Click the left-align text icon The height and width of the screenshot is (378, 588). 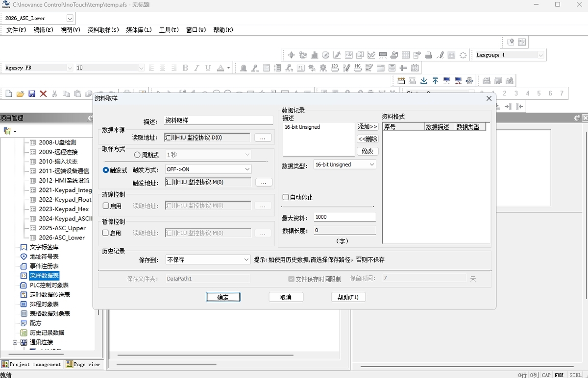coord(151,68)
